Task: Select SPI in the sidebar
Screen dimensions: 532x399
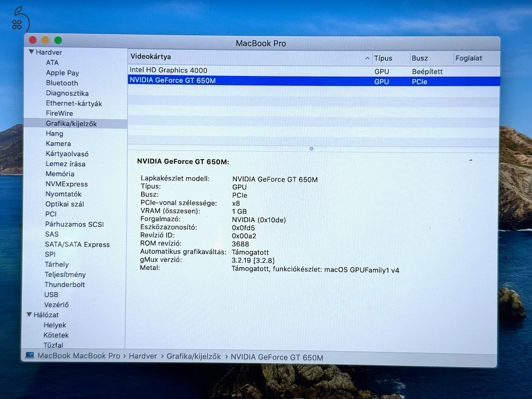Action: [x=50, y=254]
